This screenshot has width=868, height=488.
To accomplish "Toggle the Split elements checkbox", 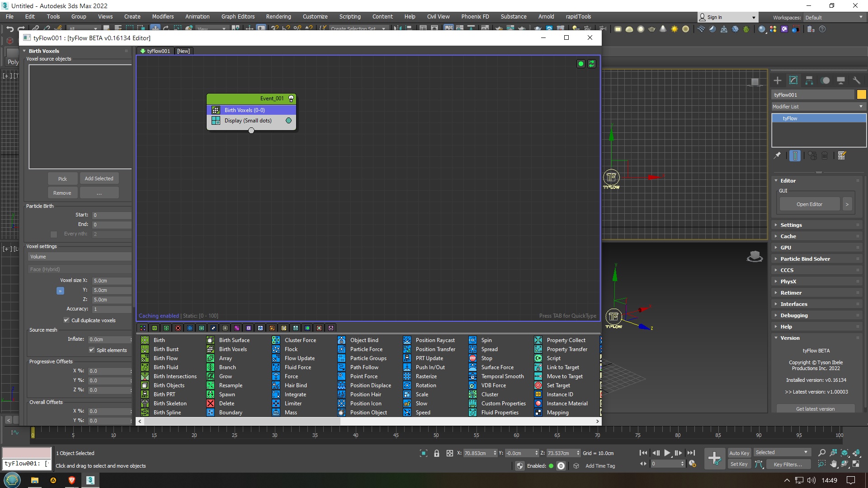I will point(92,350).
